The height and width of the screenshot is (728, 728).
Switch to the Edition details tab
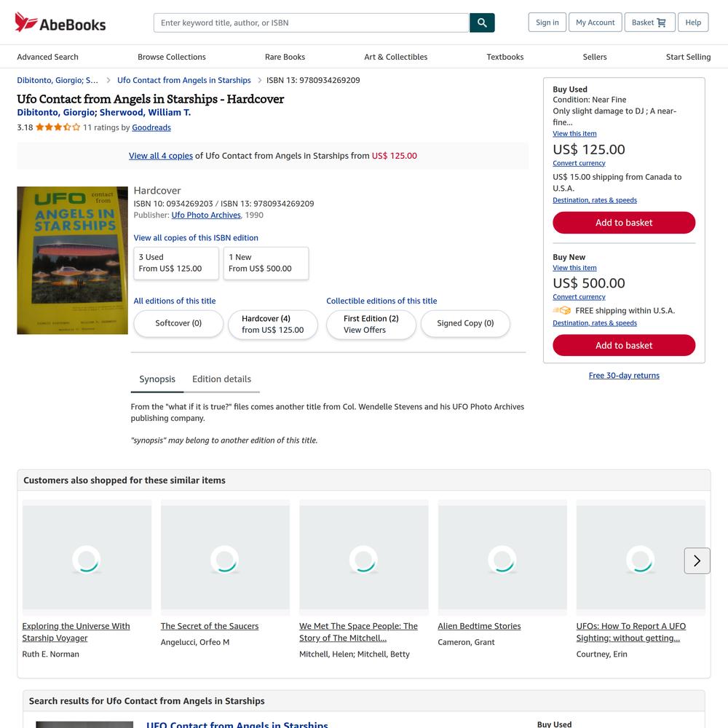point(221,379)
